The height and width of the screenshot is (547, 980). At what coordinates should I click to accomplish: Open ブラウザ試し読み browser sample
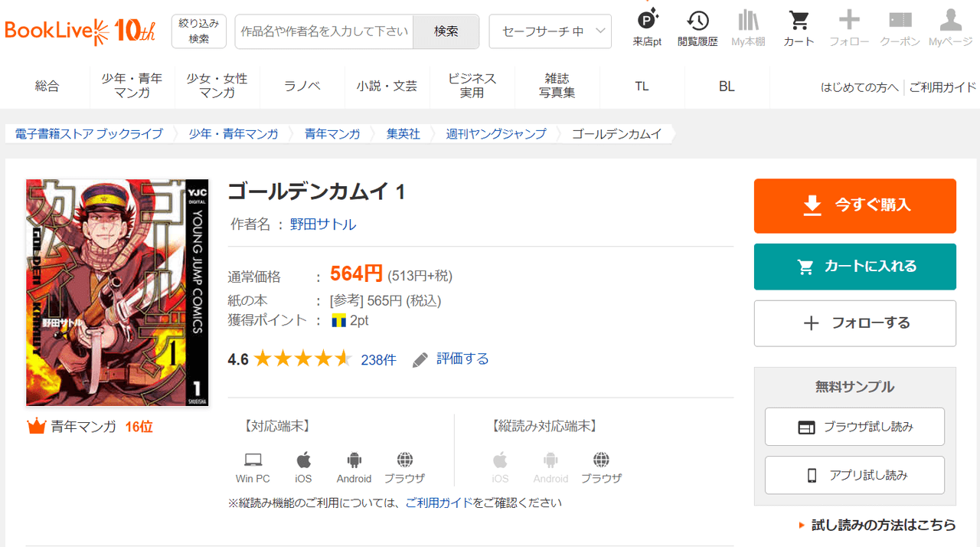(854, 427)
